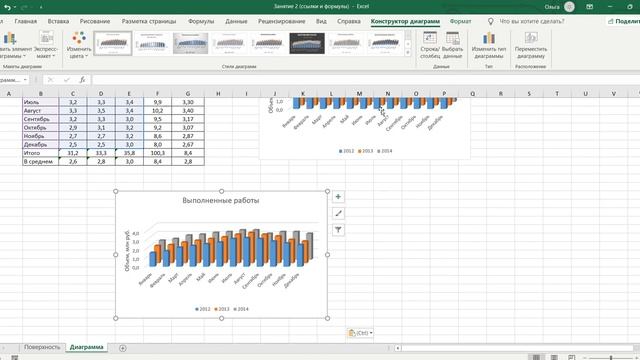Click the Chart Styles brush button
This screenshot has width=640, height=360.
click(x=338, y=213)
